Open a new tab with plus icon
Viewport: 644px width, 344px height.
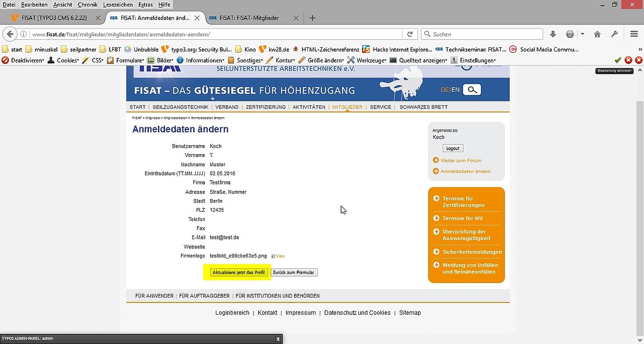[312, 18]
